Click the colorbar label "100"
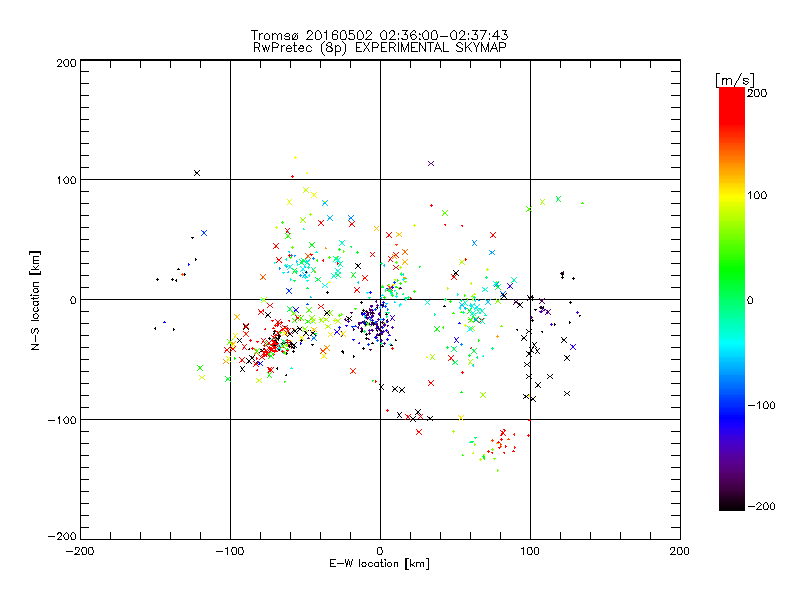This screenshot has width=800, height=600. (x=758, y=195)
